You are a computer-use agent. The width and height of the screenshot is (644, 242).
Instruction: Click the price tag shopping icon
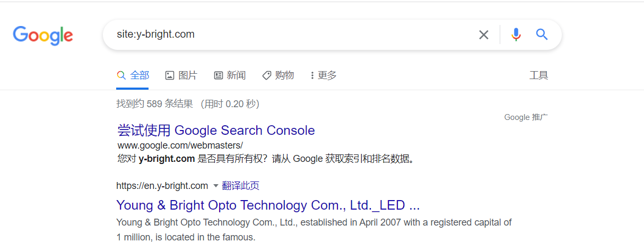[267, 75]
